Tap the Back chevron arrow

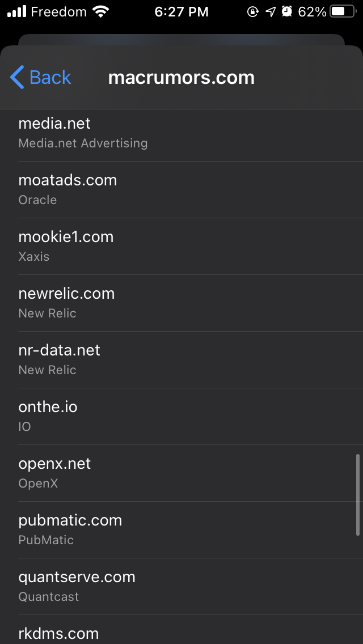[17, 77]
